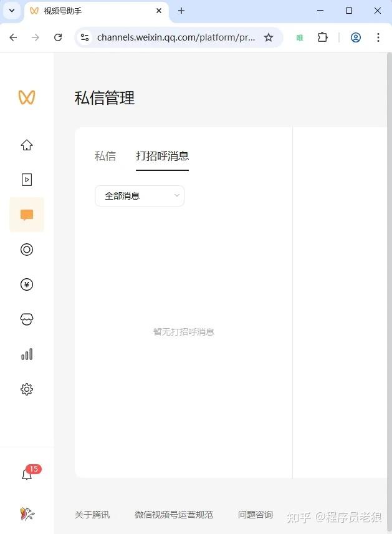Open the bar chart data icon
The width and height of the screenshot is (392, 534).
[x=27, y=354]
